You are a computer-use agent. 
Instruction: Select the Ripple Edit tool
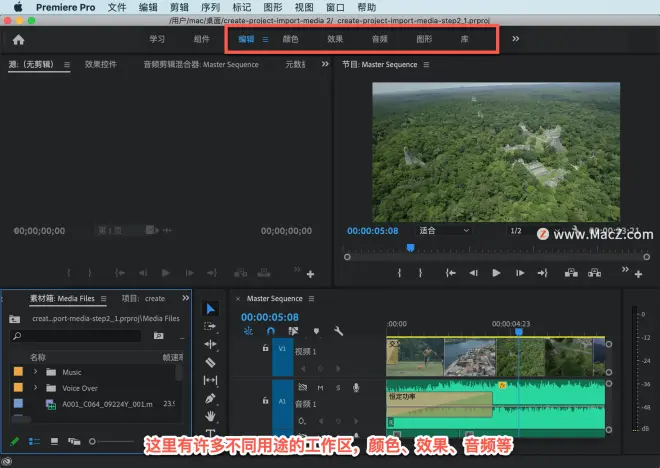pyautogui.click(x=210, y=344)
